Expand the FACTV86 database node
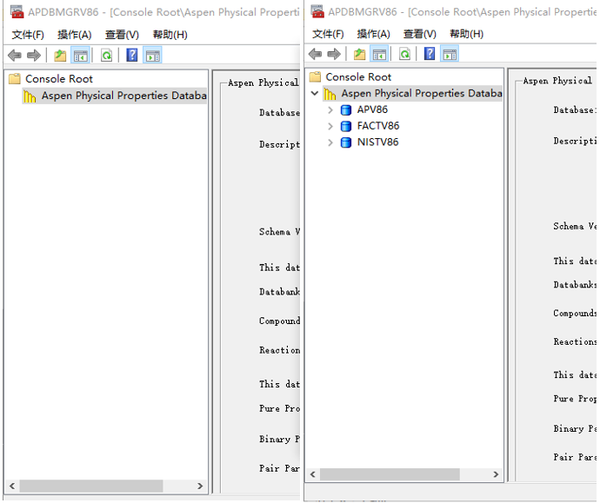Image resolution: width=600 pixels, height=503 pixels. point(330,126)
